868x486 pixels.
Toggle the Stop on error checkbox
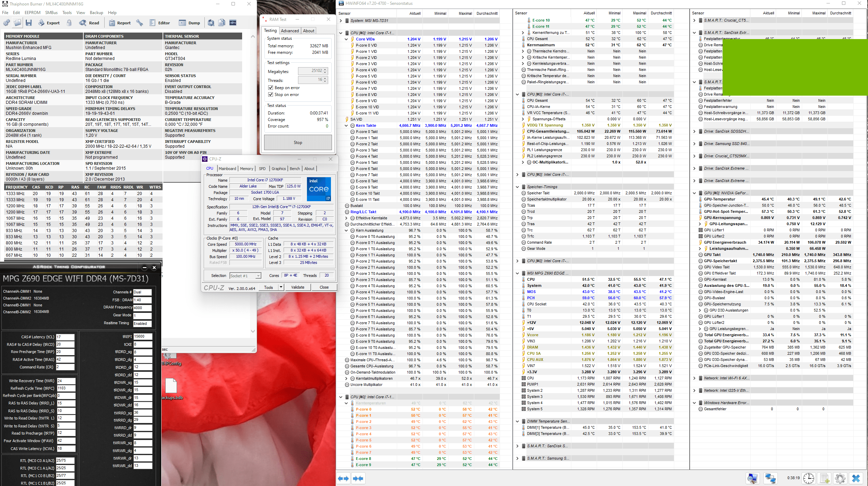coord(271,95)
